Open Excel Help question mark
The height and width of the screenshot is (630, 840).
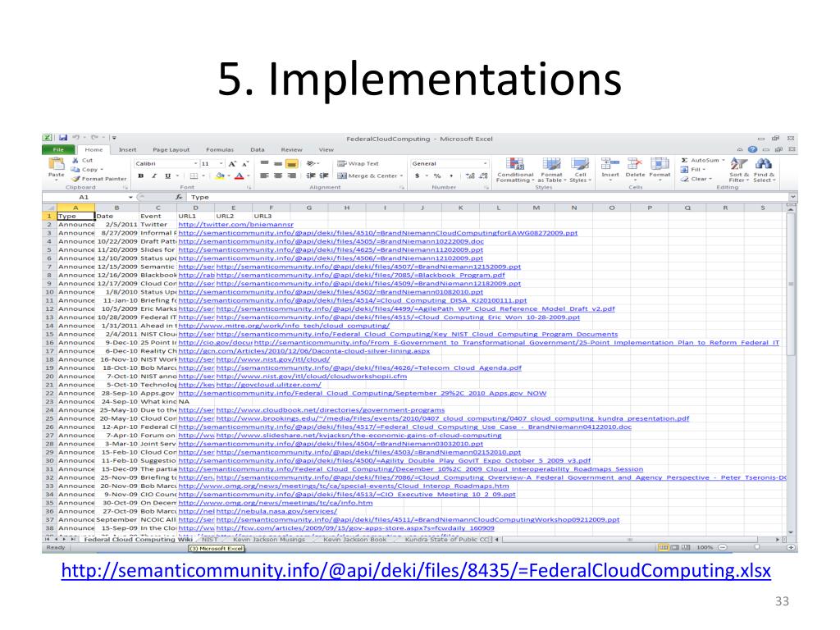pyautogui.click(x=753, y=149)
